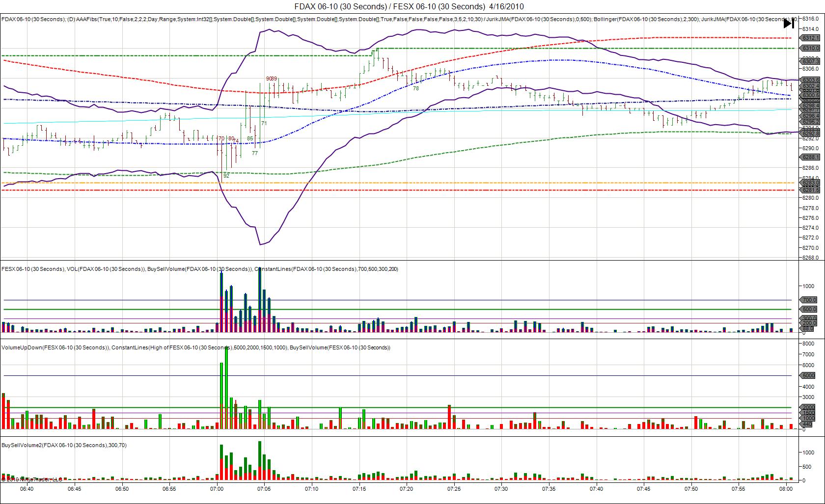The width and height of the screenshot is (825, 504).
Task: Click the 07:45 time axis label
Action: coord(644,489)
